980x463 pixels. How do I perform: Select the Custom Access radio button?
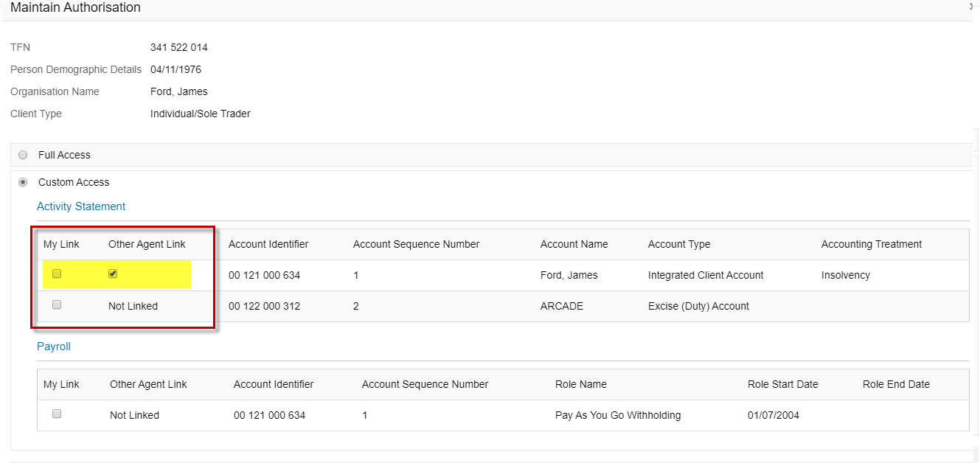coord(24,182)
